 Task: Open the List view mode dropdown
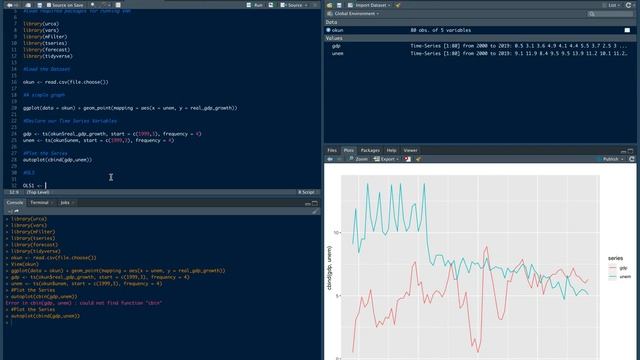(612, 5)
